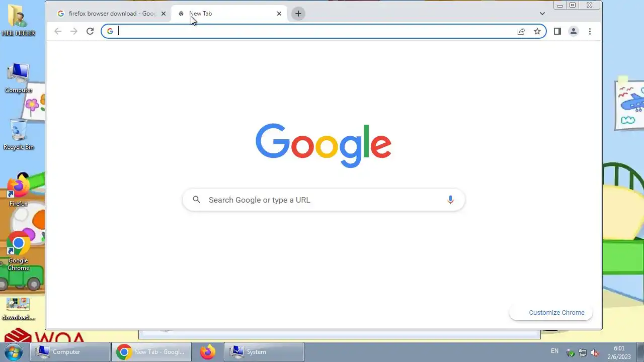
Task: Click the New Tab - Google taskbar button
Action: point(151,352)
